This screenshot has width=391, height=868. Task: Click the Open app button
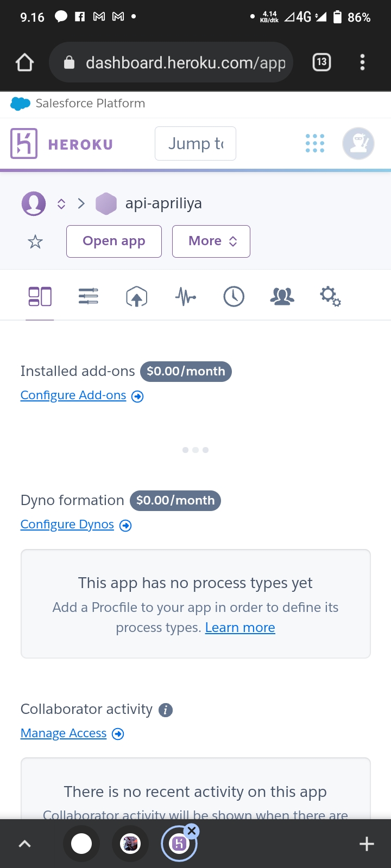[x=114, y=241]
